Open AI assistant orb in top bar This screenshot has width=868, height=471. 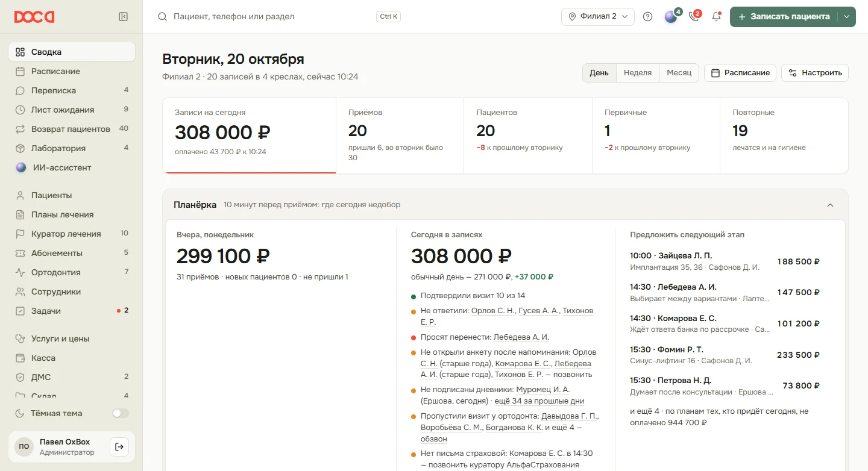pyautogui.click(x=671, y=17)
